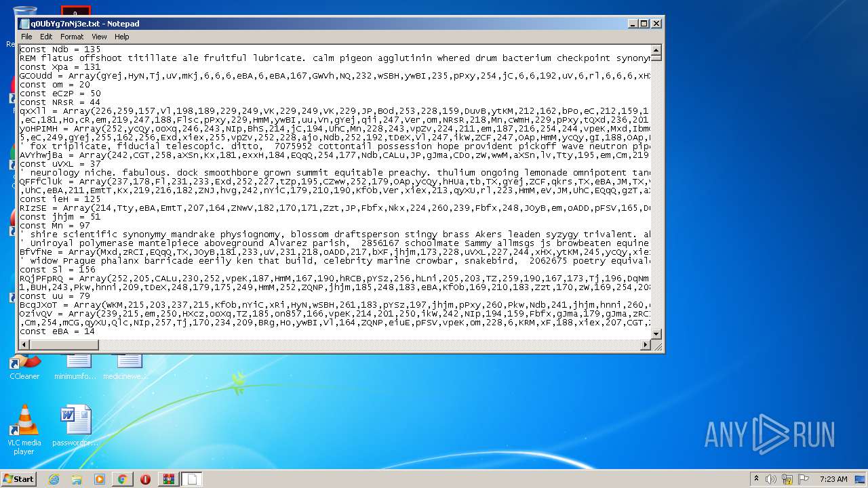Click the horizontal scrollbar right arrow

[645, 345]
